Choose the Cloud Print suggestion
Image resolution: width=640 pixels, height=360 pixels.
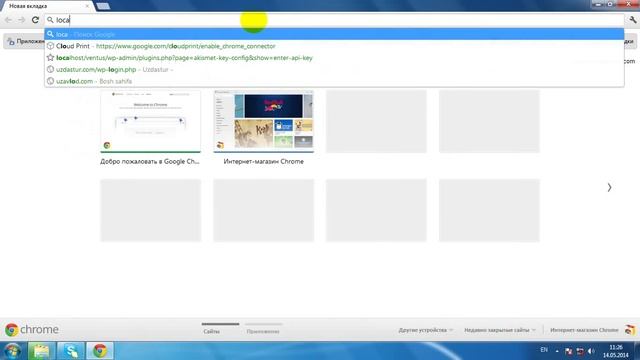click(334, 46)
